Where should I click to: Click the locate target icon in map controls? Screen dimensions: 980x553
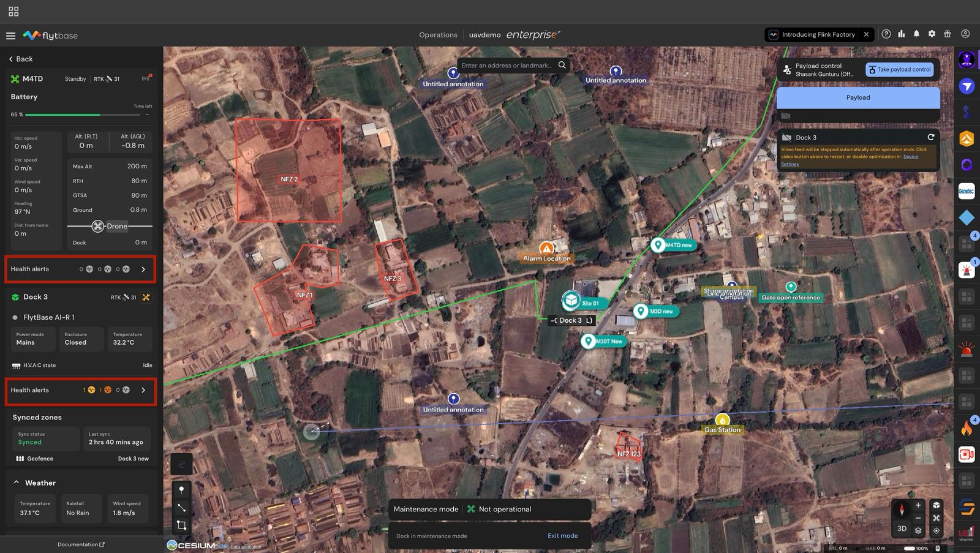tap(937, 530)
